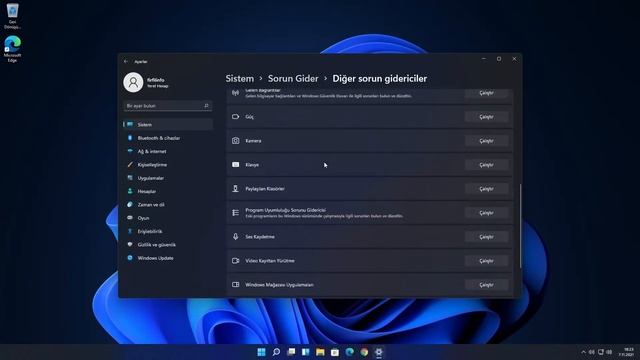
Task: Click the Program Uyumluluğu Sorunu Gidericisi title
Action: 285,210
